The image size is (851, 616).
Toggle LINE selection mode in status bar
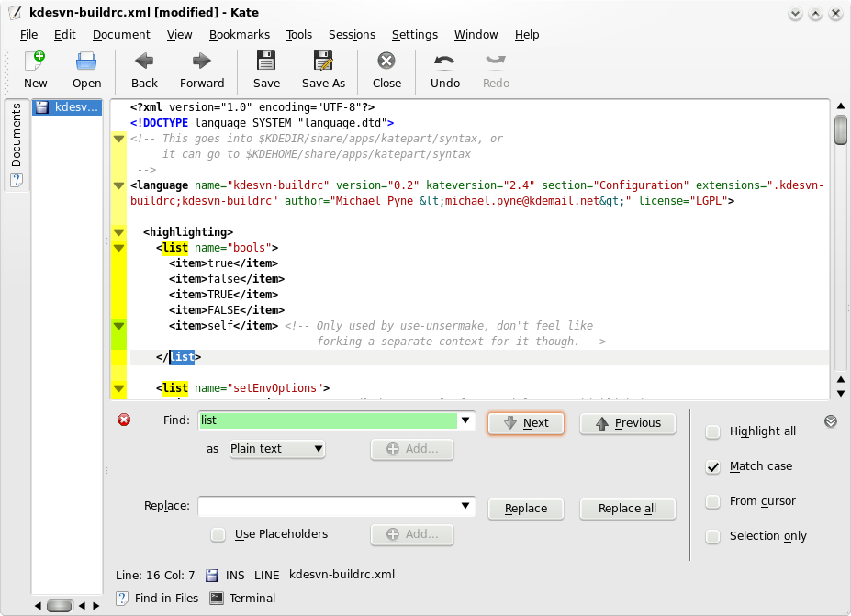pos(266,576)
